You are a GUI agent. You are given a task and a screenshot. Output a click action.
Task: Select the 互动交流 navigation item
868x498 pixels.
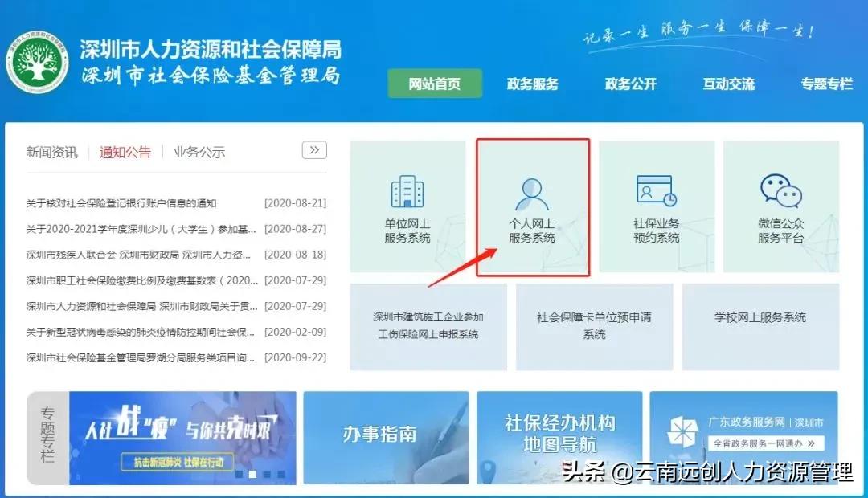pos(728,83)
